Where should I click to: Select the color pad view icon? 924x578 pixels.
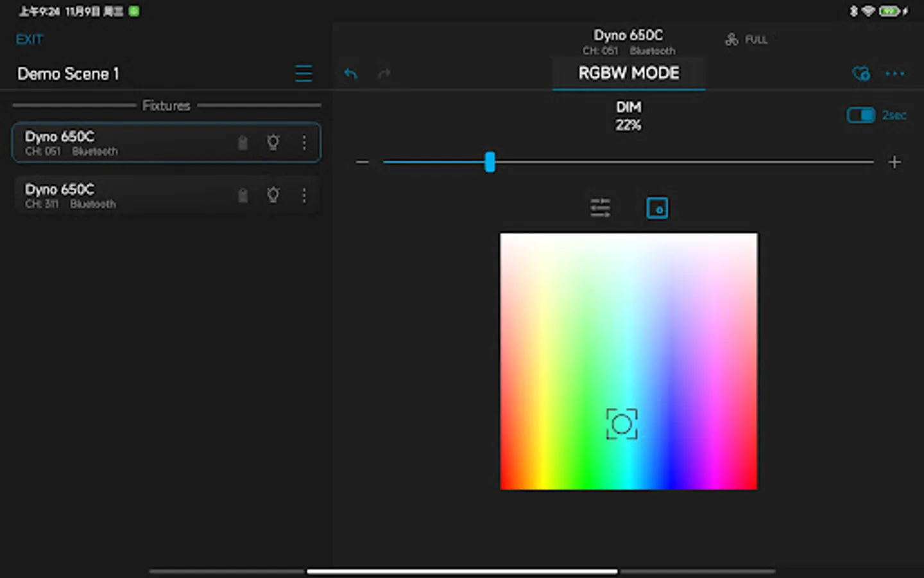(x=657, y=208)
